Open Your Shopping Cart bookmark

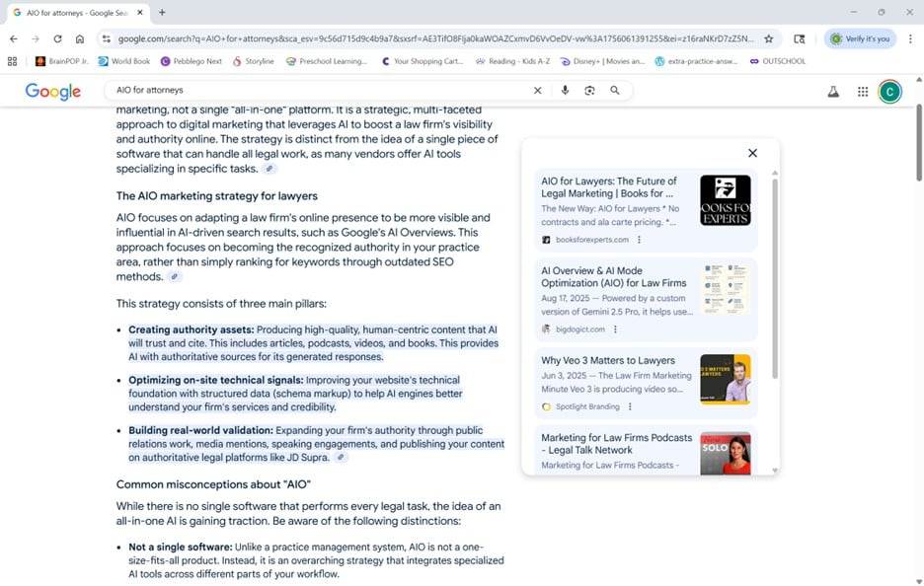[x=422, y=61]
